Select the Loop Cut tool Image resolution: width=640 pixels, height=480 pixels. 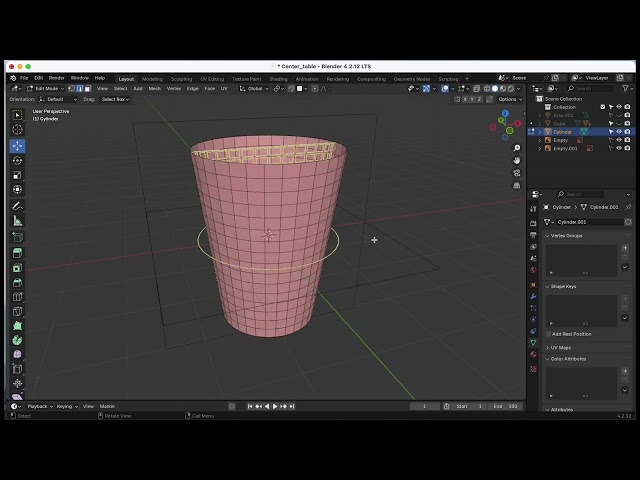click(17, 297)
